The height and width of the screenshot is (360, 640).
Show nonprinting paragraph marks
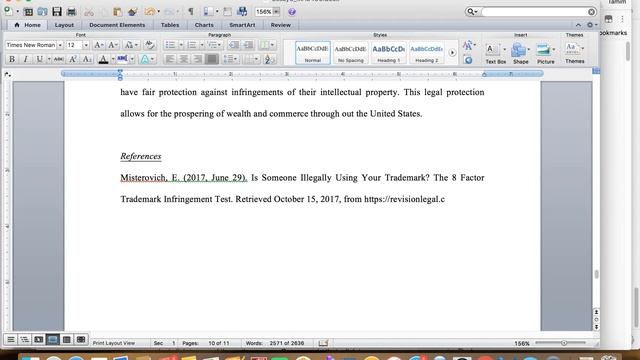coord(191,12)
